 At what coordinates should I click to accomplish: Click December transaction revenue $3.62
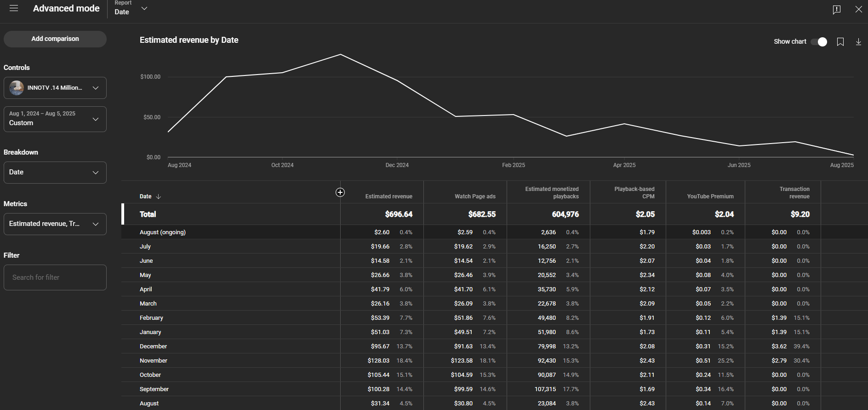click(779, 346)
